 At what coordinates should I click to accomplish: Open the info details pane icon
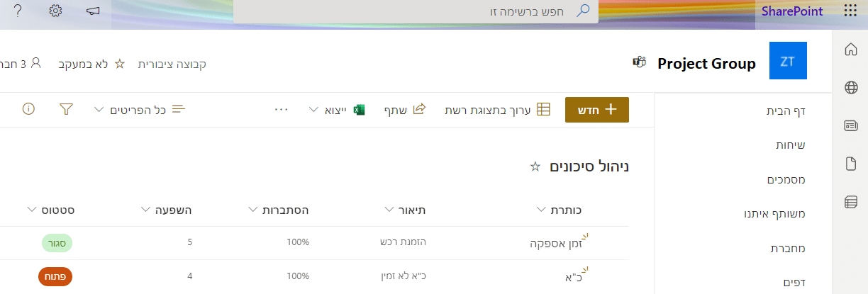28,109
